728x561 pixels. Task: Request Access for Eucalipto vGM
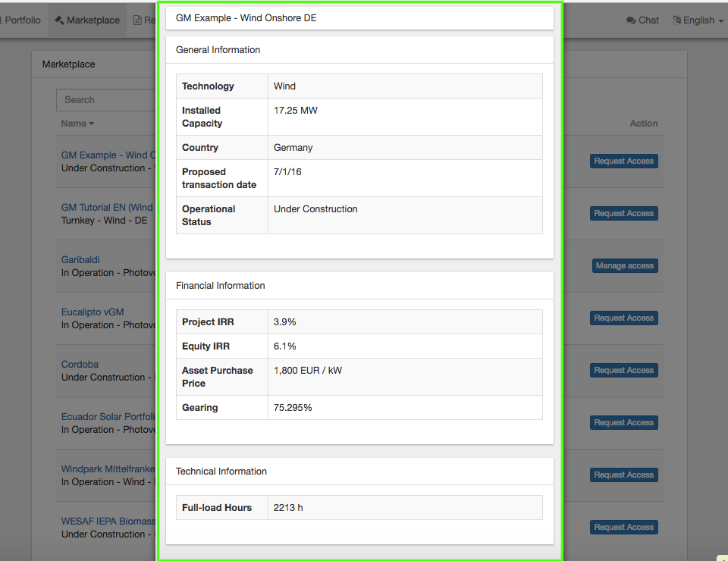623,318
